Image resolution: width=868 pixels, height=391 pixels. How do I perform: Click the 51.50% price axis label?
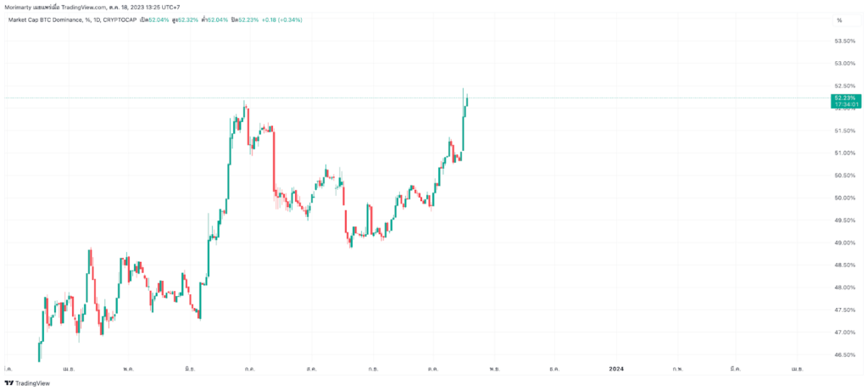845,131
